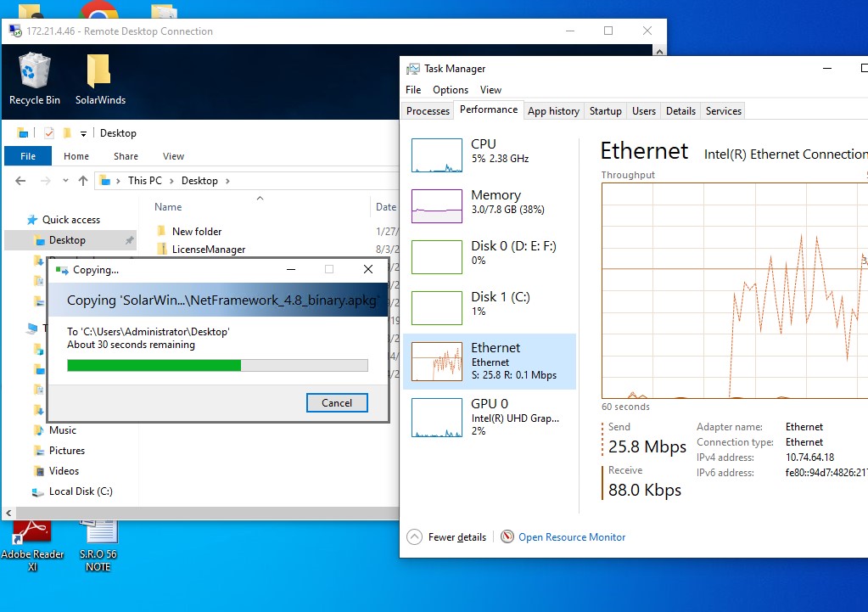This screenshot has width=868, height=612.
Task: Switch to the App history tab
Action: 553,110
